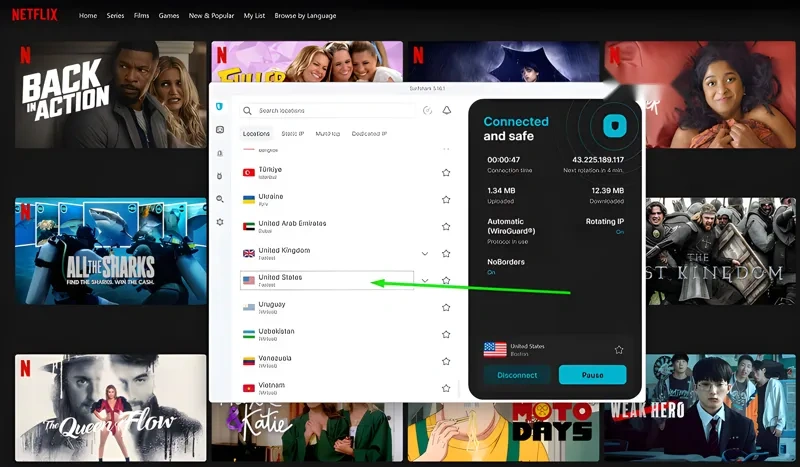Switch to the MultiHop tab
This screenshot has width=800, height=467.
click(x=328, y=134)
